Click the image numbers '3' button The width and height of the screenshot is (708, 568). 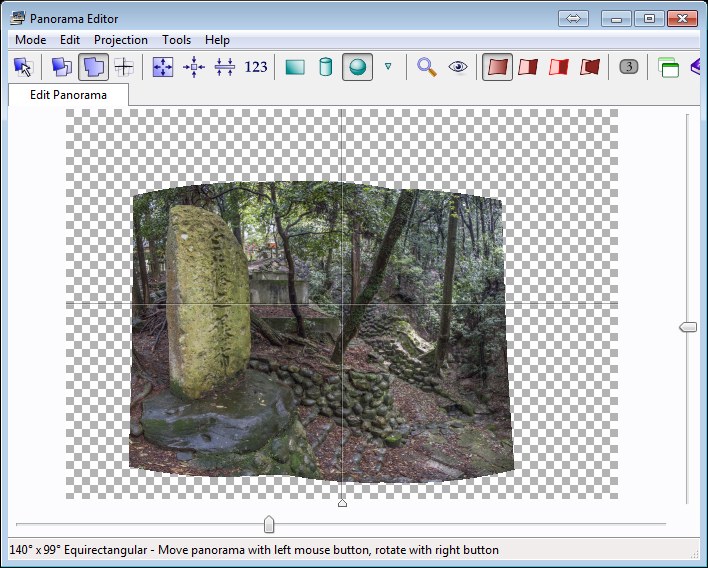click(629, 67)
